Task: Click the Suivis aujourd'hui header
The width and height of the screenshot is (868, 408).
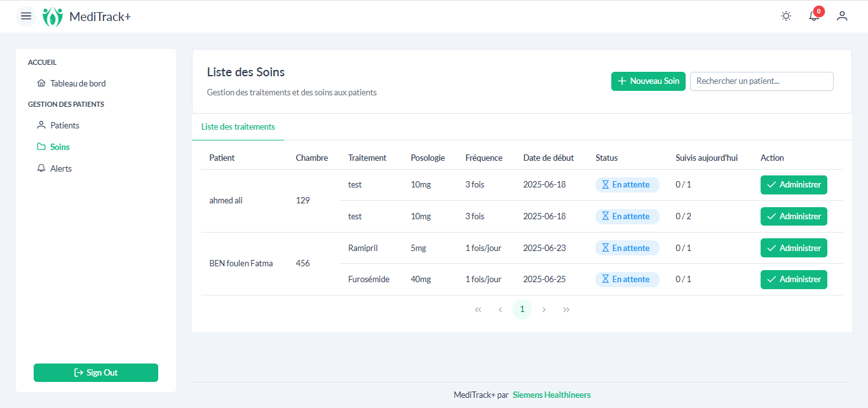Action: point(707,158)
